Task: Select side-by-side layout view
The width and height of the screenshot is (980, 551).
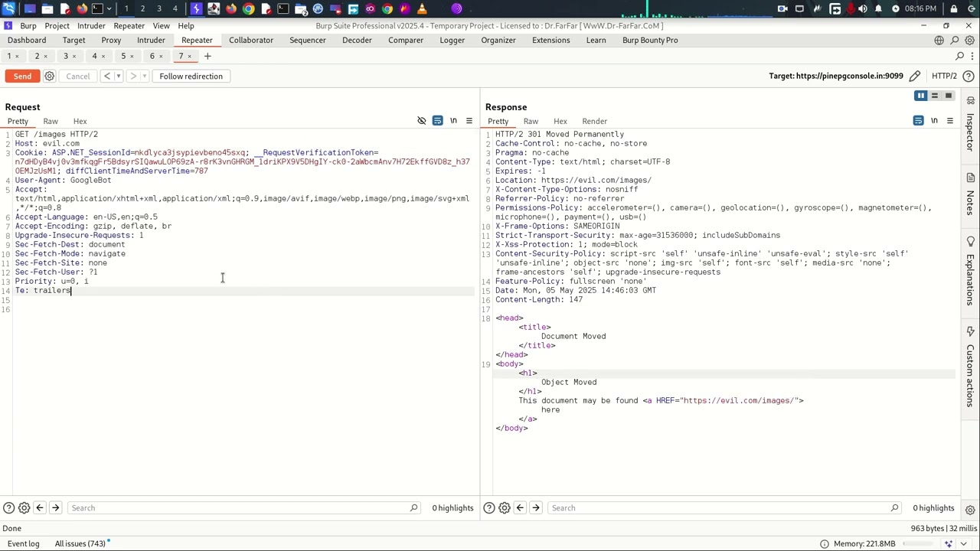Action: [x=921, y=96]
